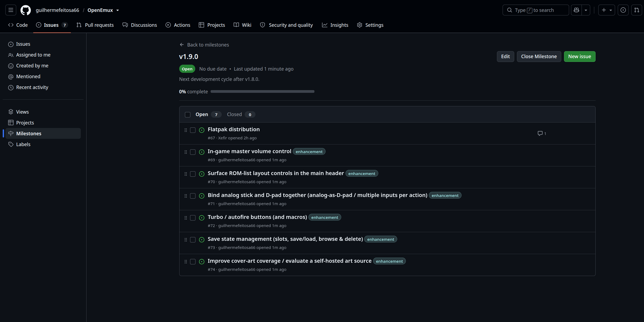Select checkbox for Save state management
The height and width of the screenshot is (322, 644).
coord(193,240)
